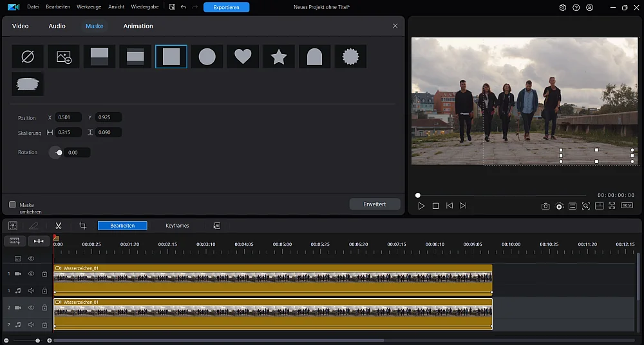Click the no-mask (empty set) icon
The height and width of the screenshot is (345, 644).
[28, 57]
